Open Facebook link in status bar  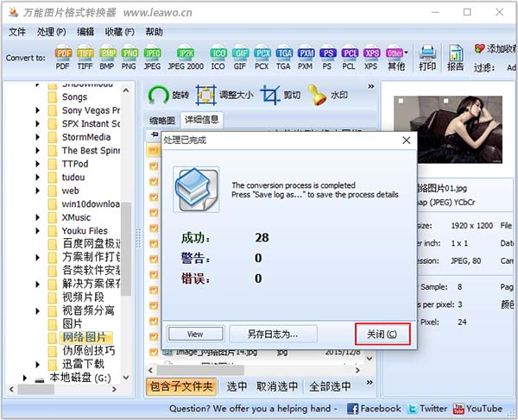374,409
